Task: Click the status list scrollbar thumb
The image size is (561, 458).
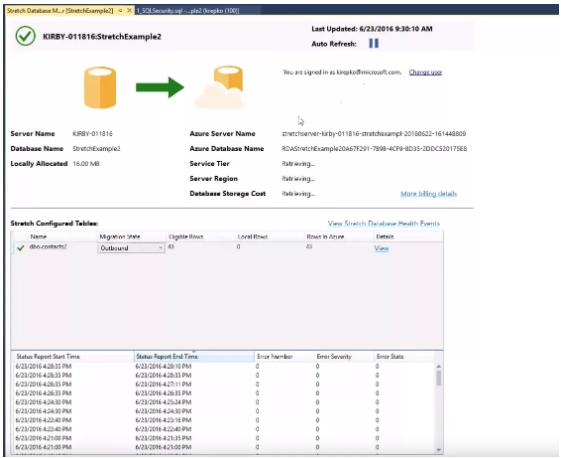Action: [x=439, y=378]
